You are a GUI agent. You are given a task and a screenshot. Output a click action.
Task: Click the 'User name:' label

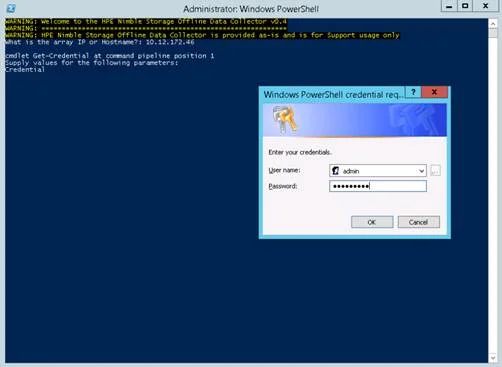click(284, 170)
